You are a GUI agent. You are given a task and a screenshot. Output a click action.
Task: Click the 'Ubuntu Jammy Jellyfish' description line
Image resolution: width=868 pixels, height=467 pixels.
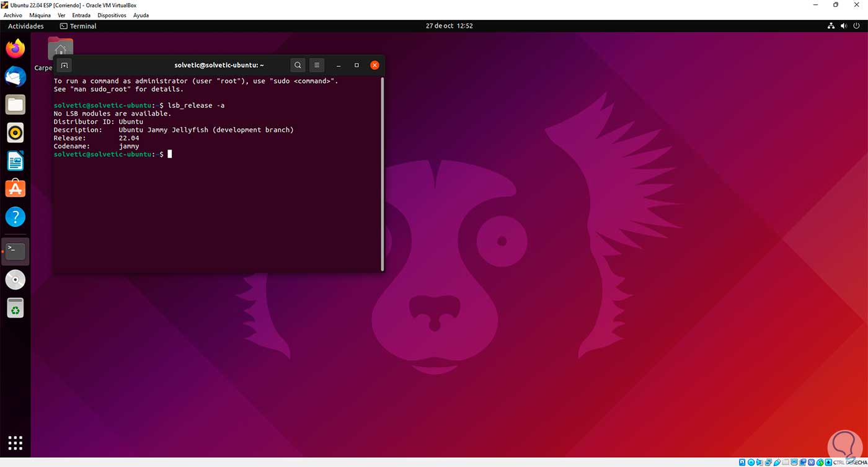click(x=174, y=130)
